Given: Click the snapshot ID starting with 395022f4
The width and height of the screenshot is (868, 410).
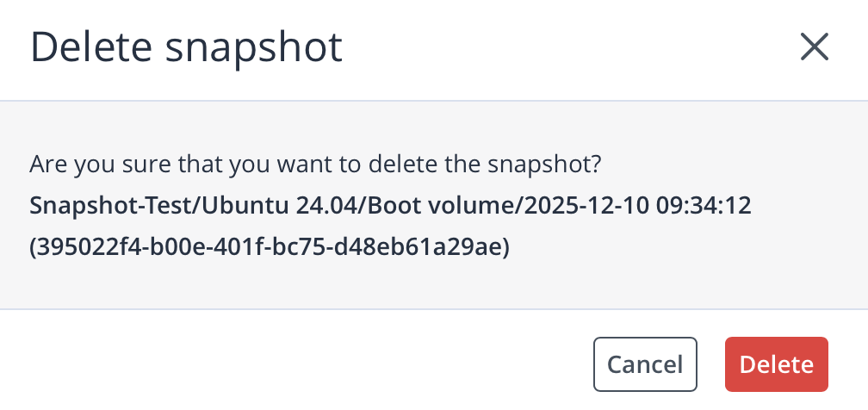Looking at the screenshot, I should coord(270,248).
